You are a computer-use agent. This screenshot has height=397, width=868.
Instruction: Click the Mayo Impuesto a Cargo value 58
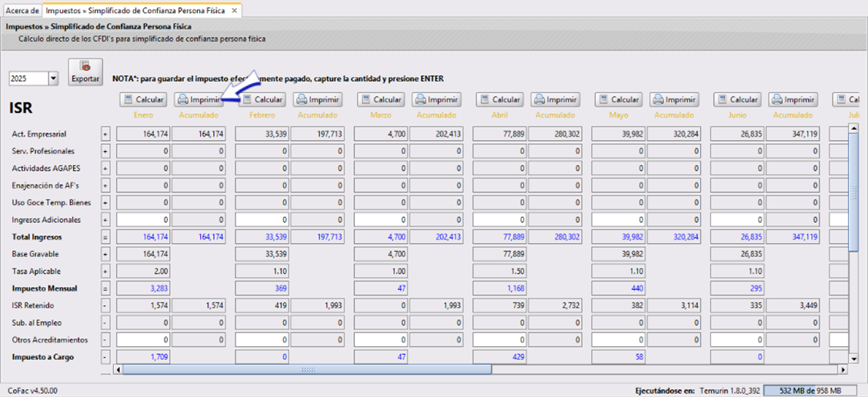(x=619, y=357)
